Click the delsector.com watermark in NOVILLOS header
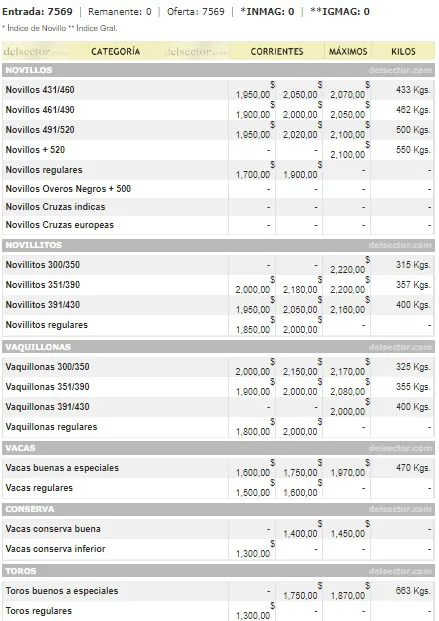Viewport: 439px width, 621px height. click(x=400, y=70)
